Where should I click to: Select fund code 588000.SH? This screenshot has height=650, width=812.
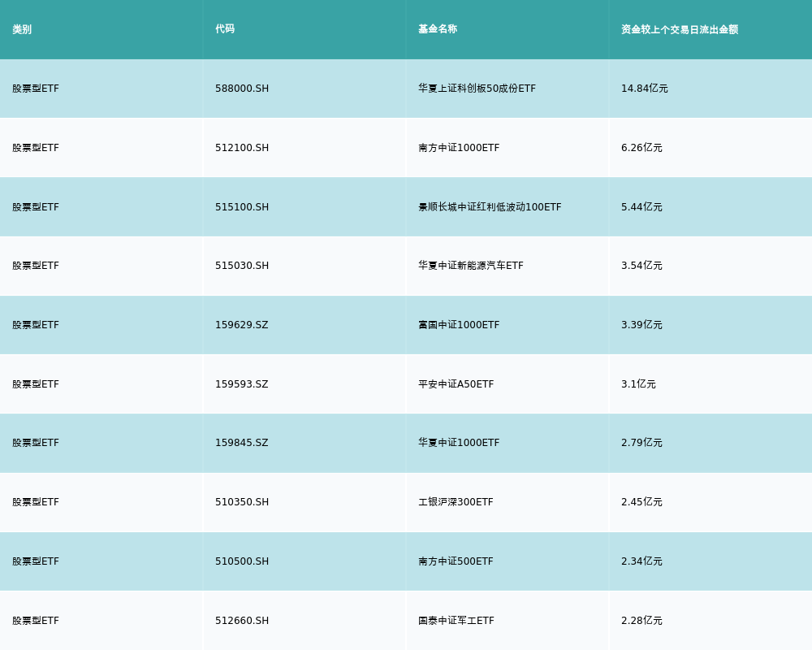click(242, 89)
